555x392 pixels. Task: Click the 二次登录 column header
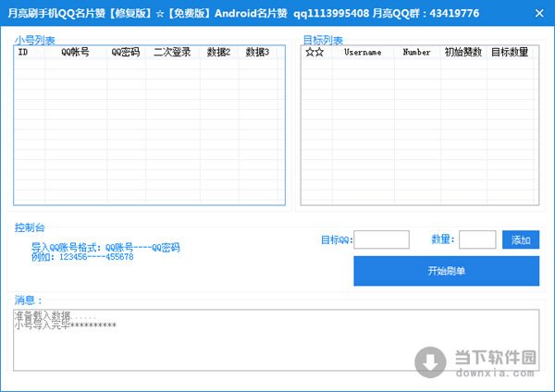pos(172,52)
